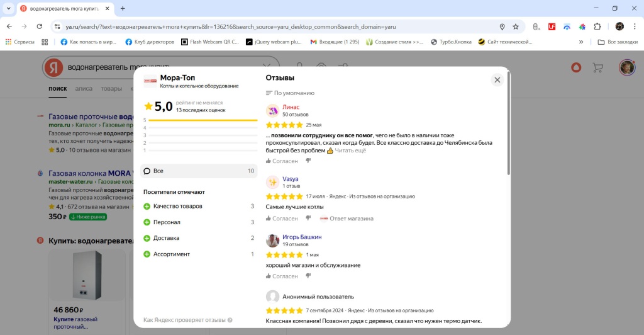Click 'Согласен' under Игорь Башкин's review
Screen dimensions: 644x335
click(x=282, y=276)
